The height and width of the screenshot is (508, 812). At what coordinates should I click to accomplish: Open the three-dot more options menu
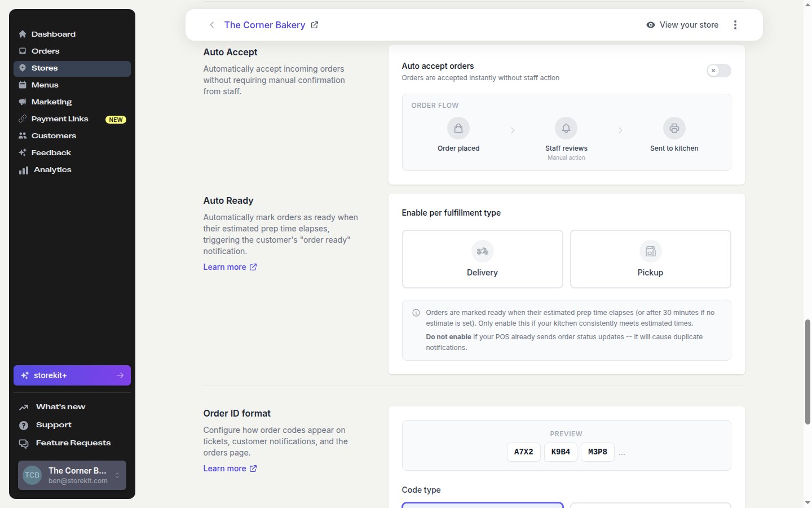tap(735, 25)
